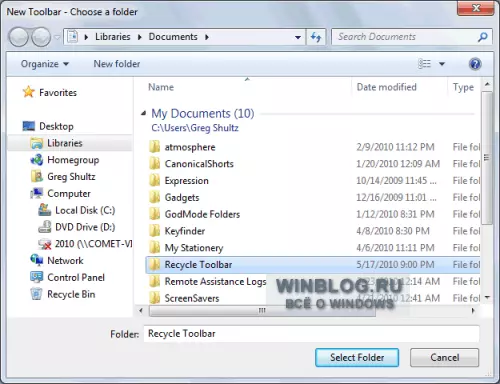Viewport: 500px width, 384px height.
Task: Select the atmosphere folder
Action: (x=182, y=147)
